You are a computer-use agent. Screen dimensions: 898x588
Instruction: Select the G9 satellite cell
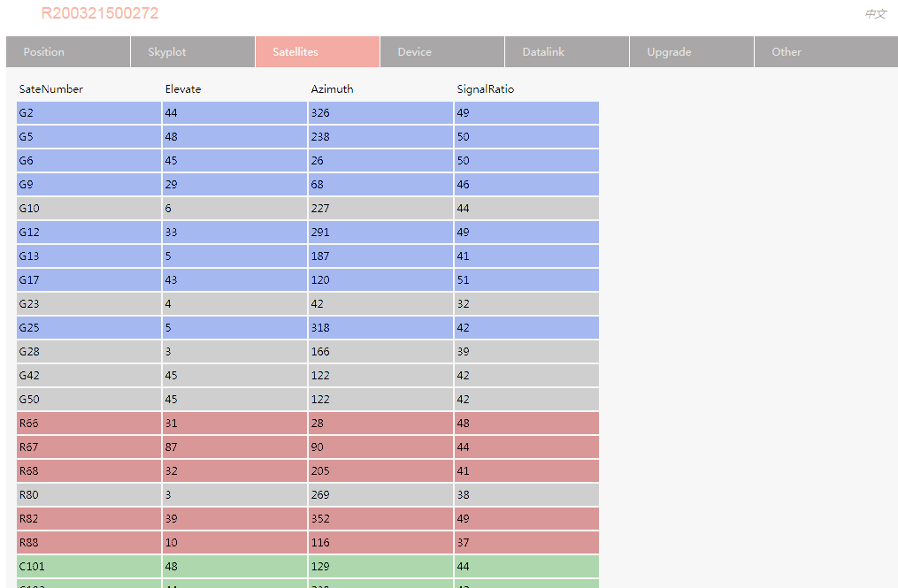point(88,185)
